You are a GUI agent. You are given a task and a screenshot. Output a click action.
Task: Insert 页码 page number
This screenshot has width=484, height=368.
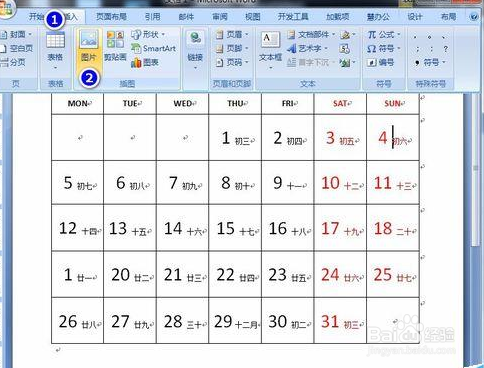tap(232, 62)
